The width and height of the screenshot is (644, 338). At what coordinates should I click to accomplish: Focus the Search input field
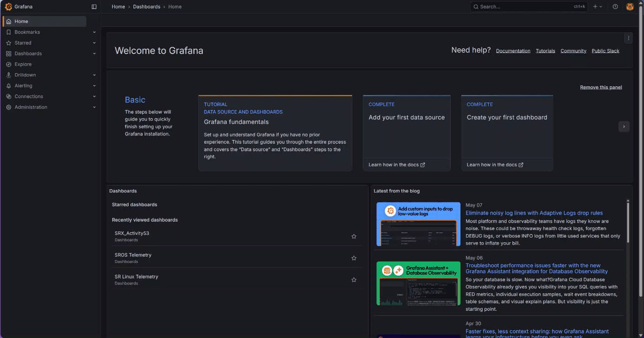click(x=529, y=7)
